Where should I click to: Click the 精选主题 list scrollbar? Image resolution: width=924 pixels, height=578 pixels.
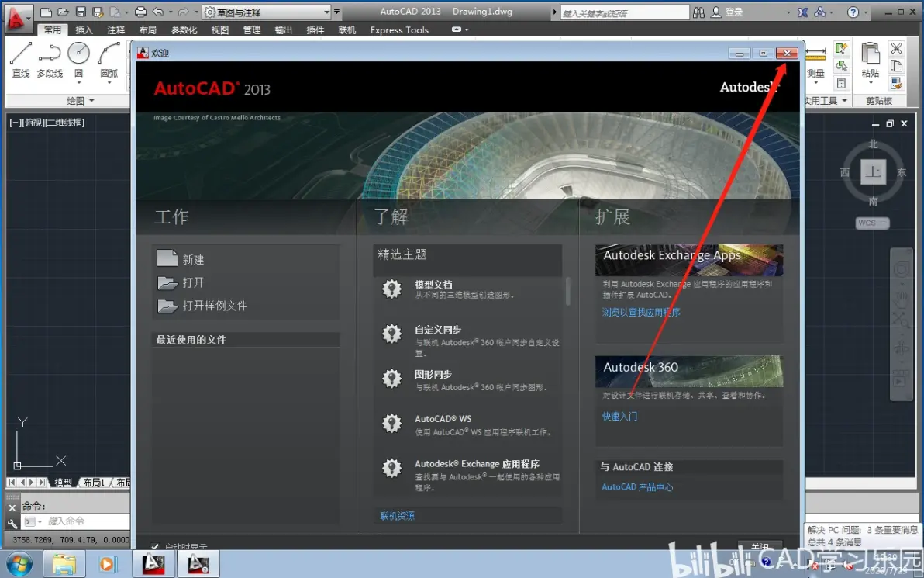[567, 291]
